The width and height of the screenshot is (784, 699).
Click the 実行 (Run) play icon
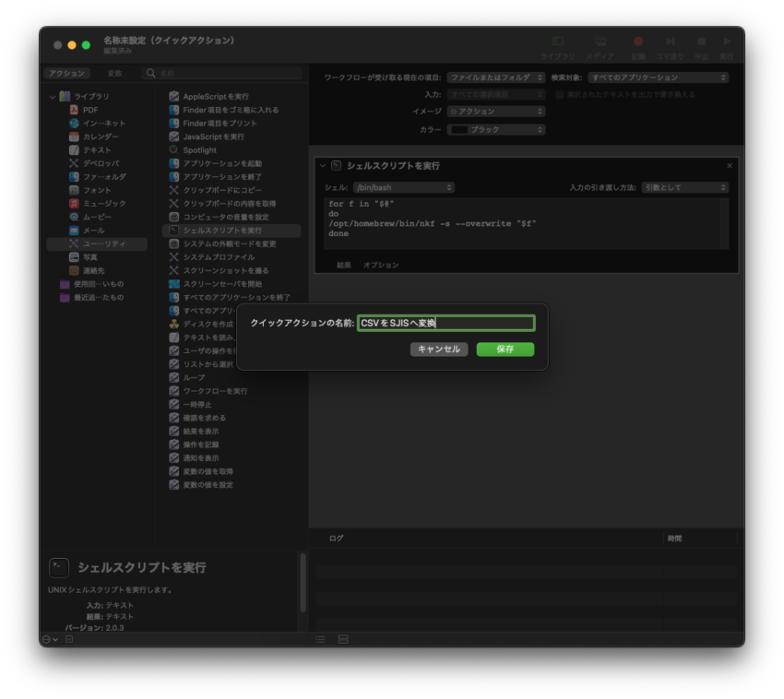(727, 42)
